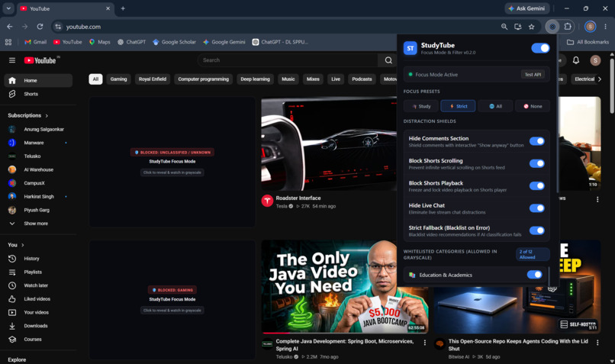615x364 pixels.
Task: Click the StudyTube extension icon in toolbar
Action: 552,27
